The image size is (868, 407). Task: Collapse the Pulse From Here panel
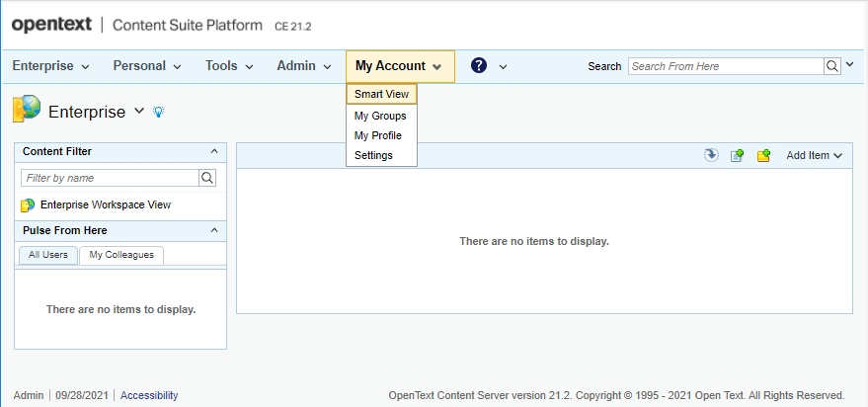[214, 230]
